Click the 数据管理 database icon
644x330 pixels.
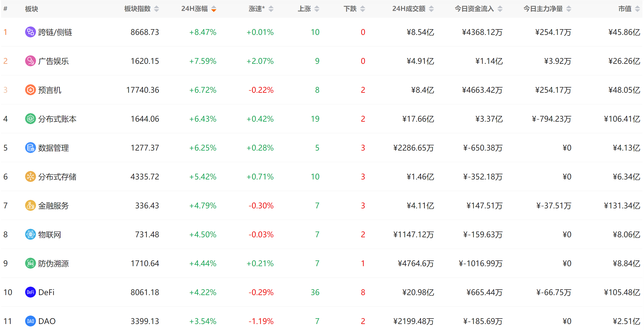pyautogui.click(x=30, y=148)
